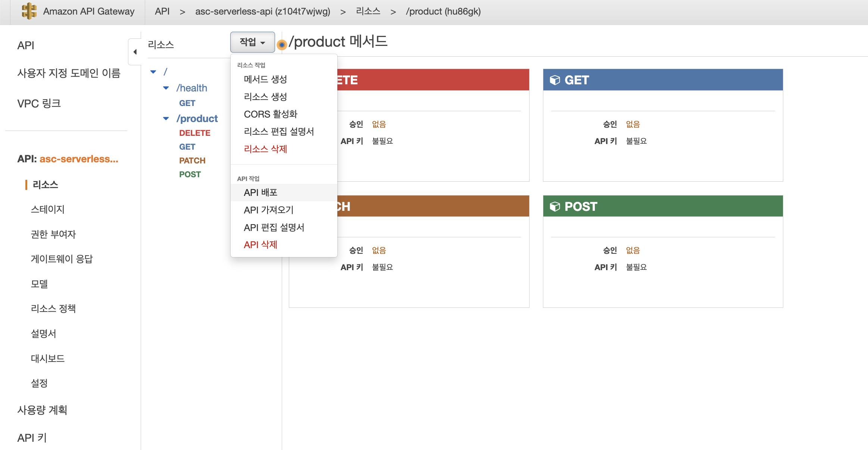Select the PATCH method under /product
Screen dimensions: 868x450
click(192, 160)
